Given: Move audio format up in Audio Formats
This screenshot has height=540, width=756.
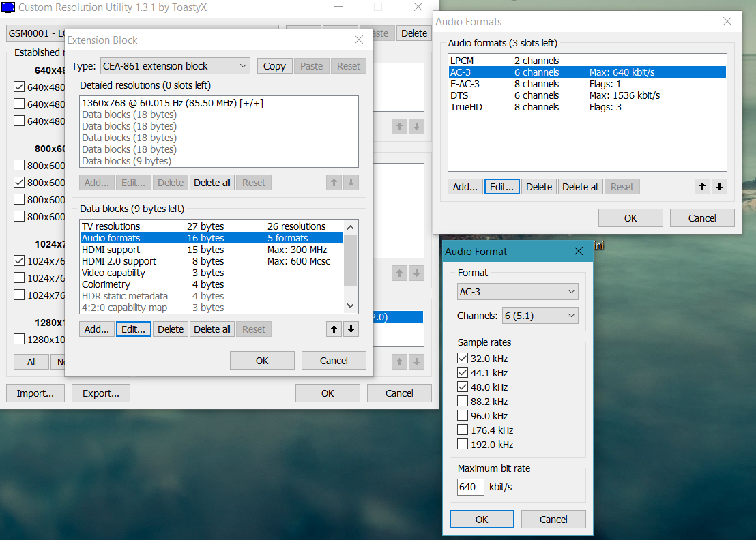Looking at the screenshot, I should [x=703, y=187].
